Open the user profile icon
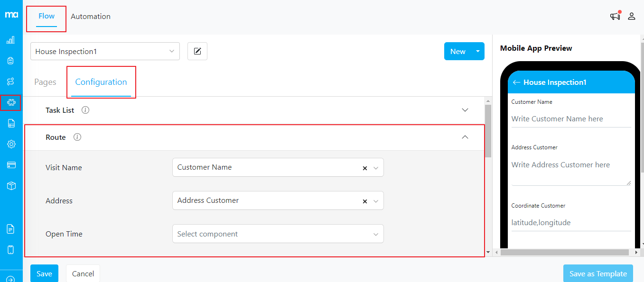Screen dimensions: 644x282 [x=632, y=16]
